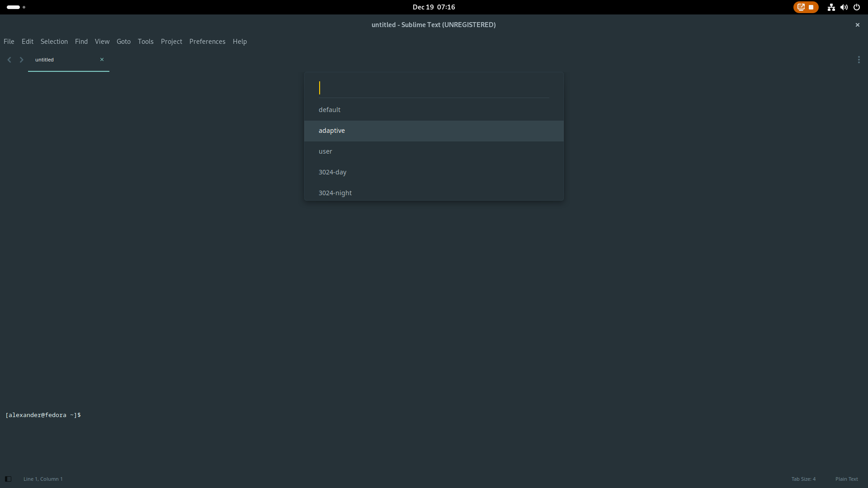
Task: Select the 'default' theme option
Action: (434, 109)
